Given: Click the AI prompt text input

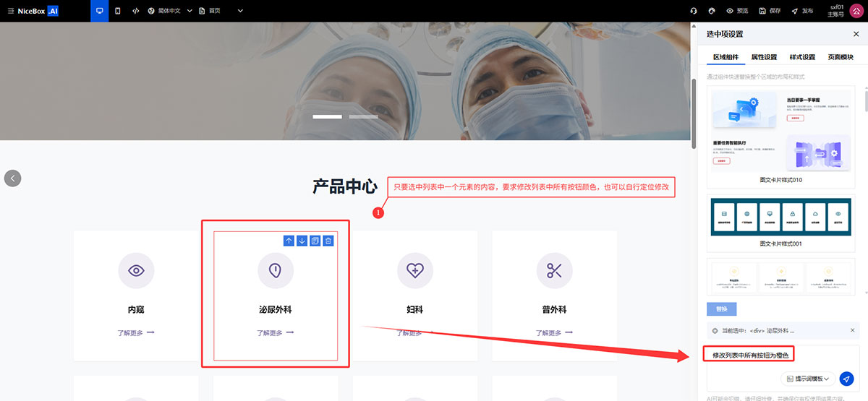Looking at the screenshot, I should (781, 355).
